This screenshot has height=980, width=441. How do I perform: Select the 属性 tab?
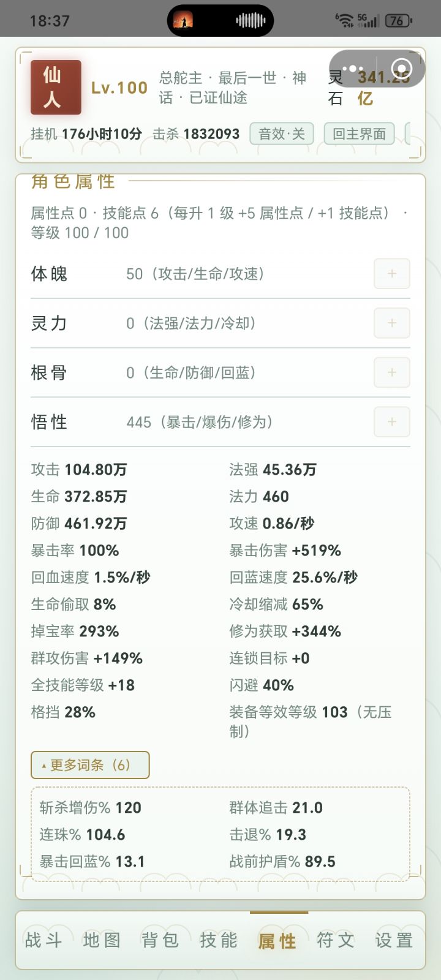[x=277, y=940]
